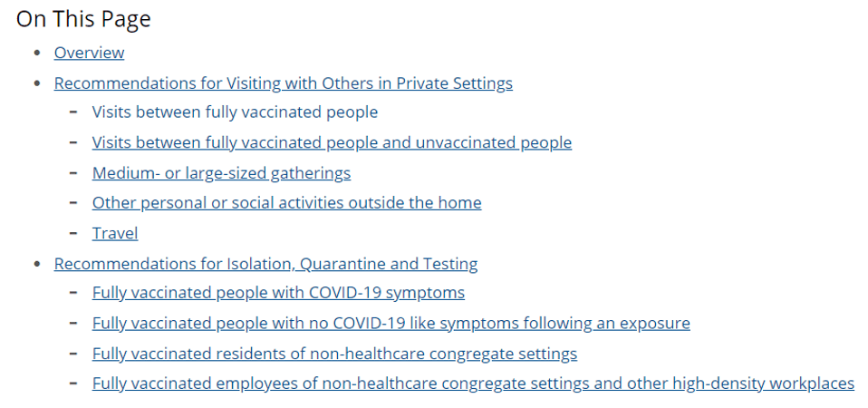Viewport: 868px width, 408px height.
Task: Click the dash before Other personal or social activities
Action: click(x=73, y=202)
